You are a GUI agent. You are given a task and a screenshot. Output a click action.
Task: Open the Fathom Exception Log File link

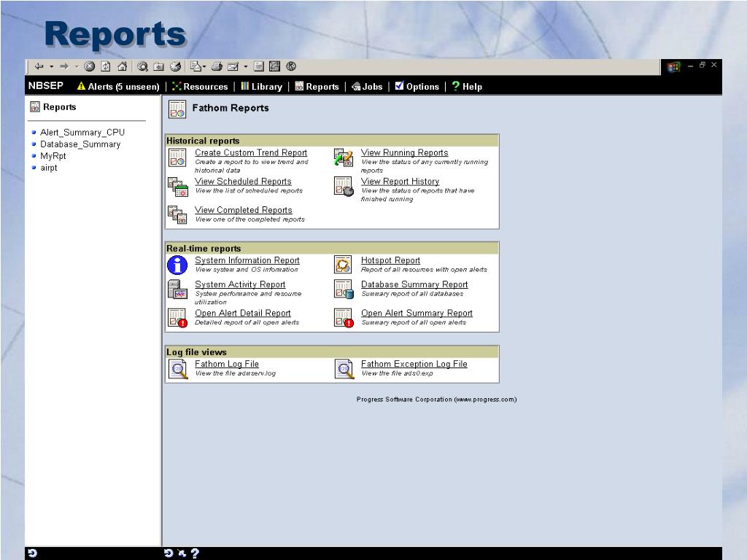click(x=414, y=364)
